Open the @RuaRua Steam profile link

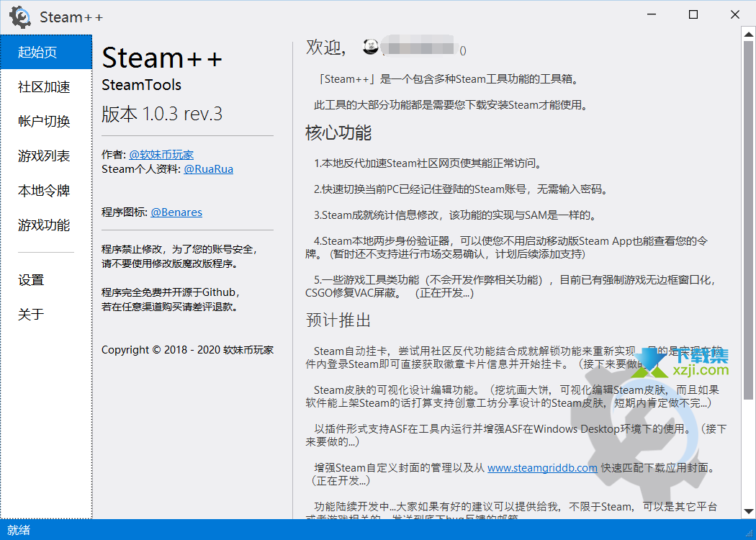208,169
